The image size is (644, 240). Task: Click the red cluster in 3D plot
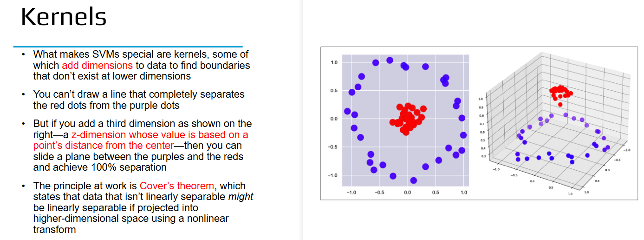click(x=560, y=92)
